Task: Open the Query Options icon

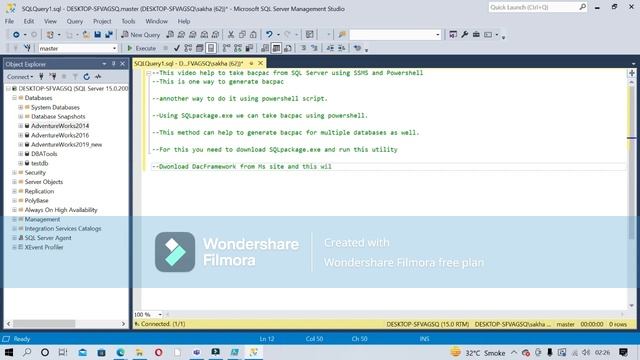Action: [x=200, y=48]
